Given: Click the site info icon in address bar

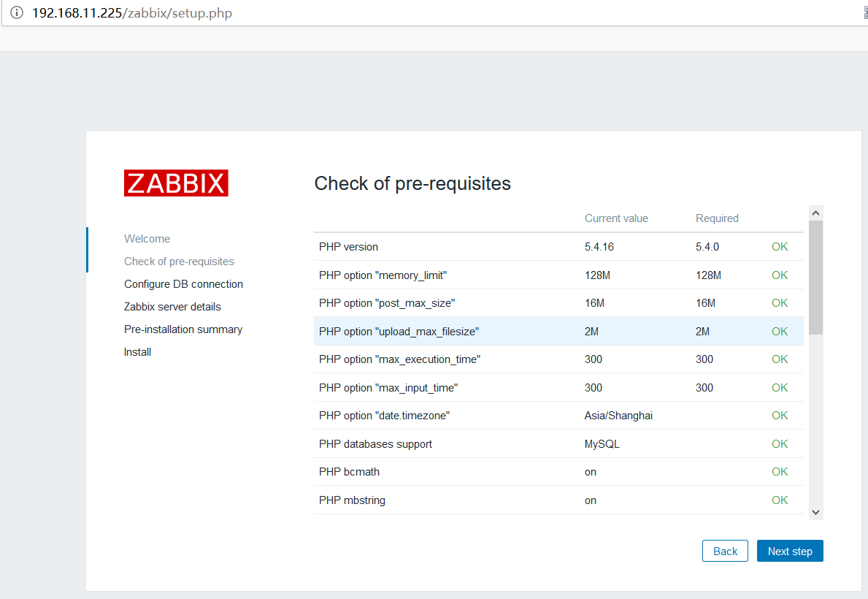Looking at the screenshot, I should pos(17,13).
